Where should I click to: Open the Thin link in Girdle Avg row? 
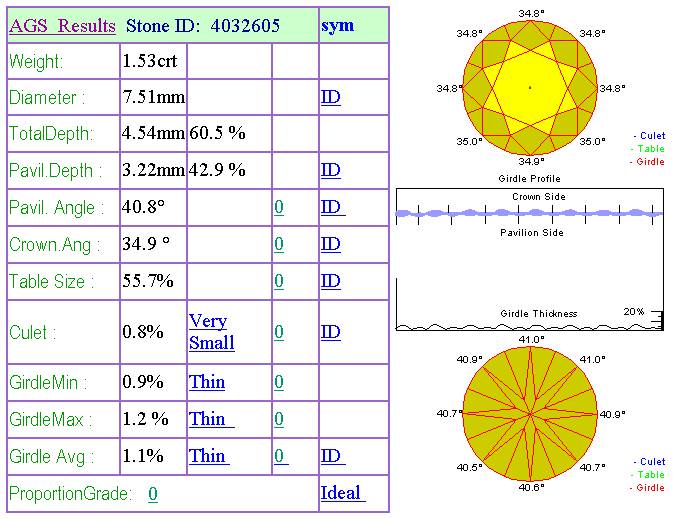(208, 456)
